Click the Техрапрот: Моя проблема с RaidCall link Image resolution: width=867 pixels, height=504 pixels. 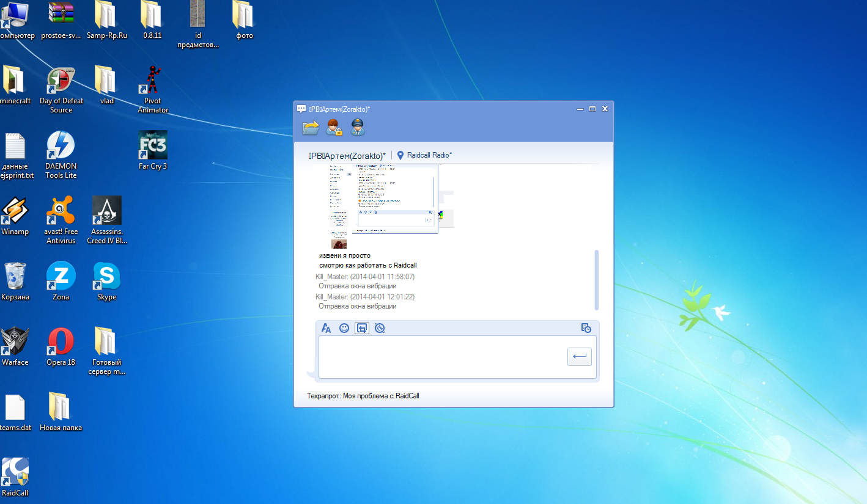[x=363, y=396]
